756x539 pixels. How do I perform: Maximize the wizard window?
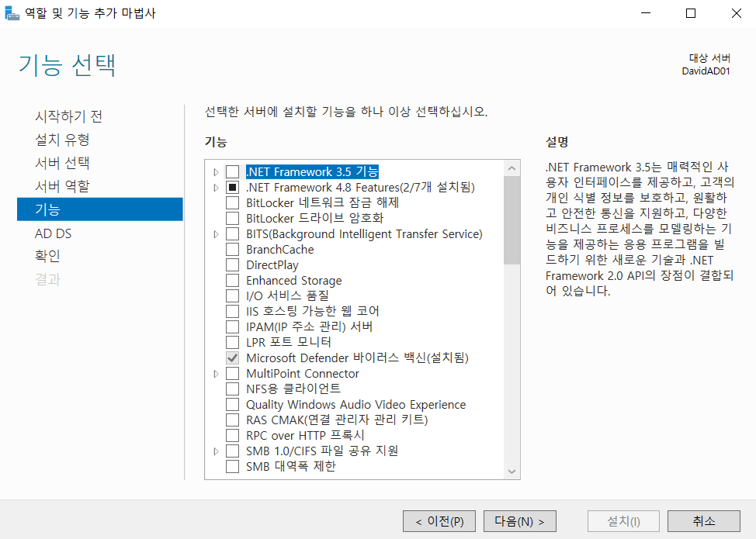point(691,13)
